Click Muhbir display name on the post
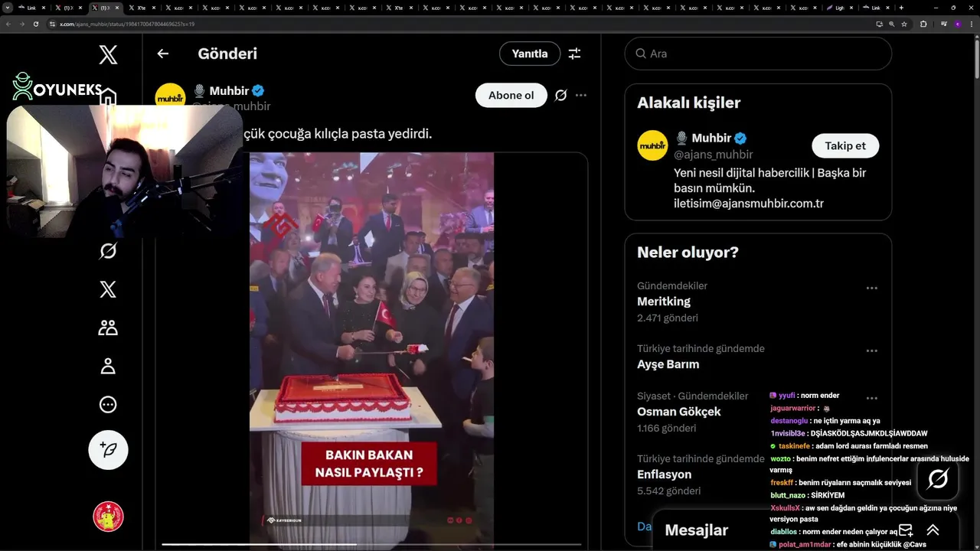The image size is (980, 551). click(x=229, y=91)
